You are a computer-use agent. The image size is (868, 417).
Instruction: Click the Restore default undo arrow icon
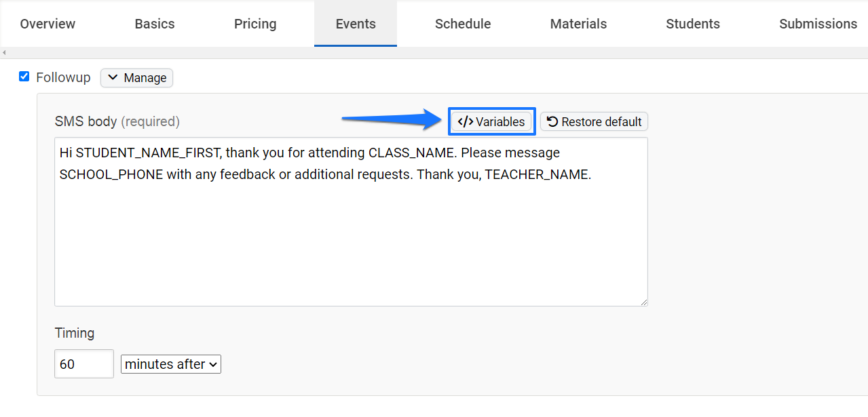[552, 122]
